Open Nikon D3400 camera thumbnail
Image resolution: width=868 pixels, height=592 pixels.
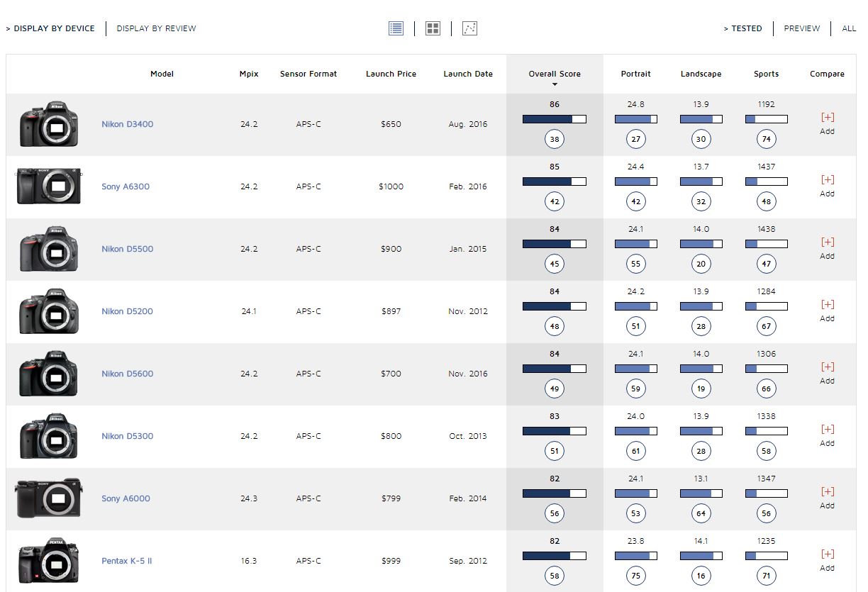tap(49, 124)
